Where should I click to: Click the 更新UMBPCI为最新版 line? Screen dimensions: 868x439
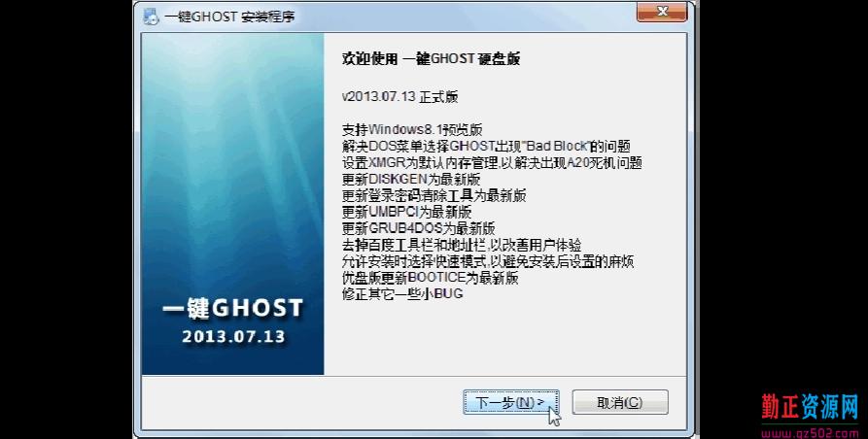click(x=407, y=212)
